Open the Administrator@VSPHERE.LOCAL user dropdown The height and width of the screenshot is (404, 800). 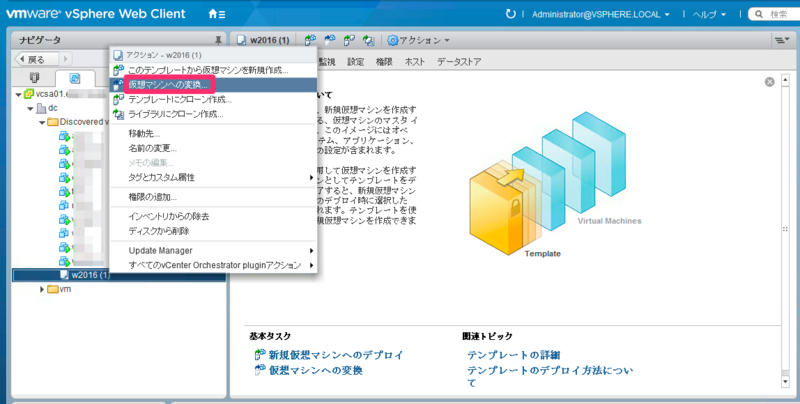point(601,14)
